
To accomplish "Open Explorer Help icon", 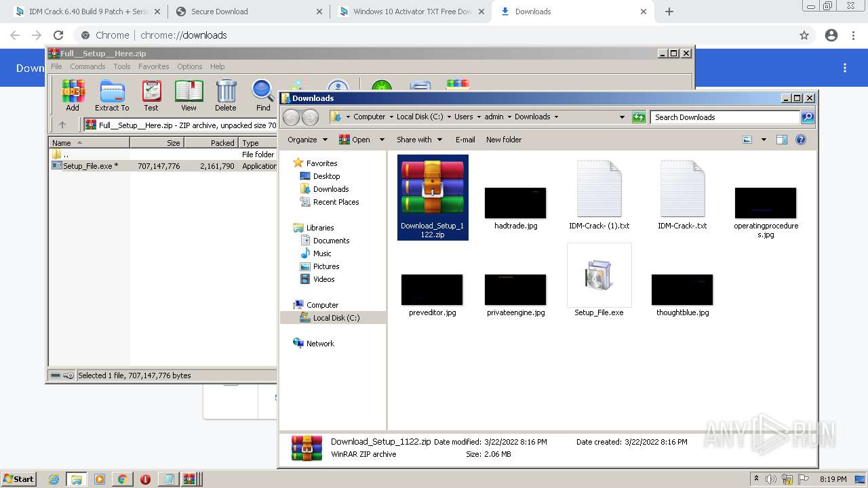I will click(x=801, y=140).
